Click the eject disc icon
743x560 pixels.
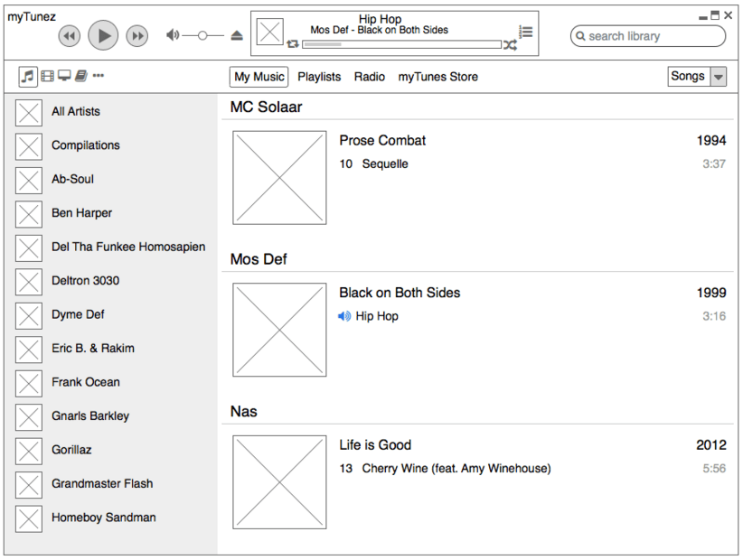[x=237, y=35]
